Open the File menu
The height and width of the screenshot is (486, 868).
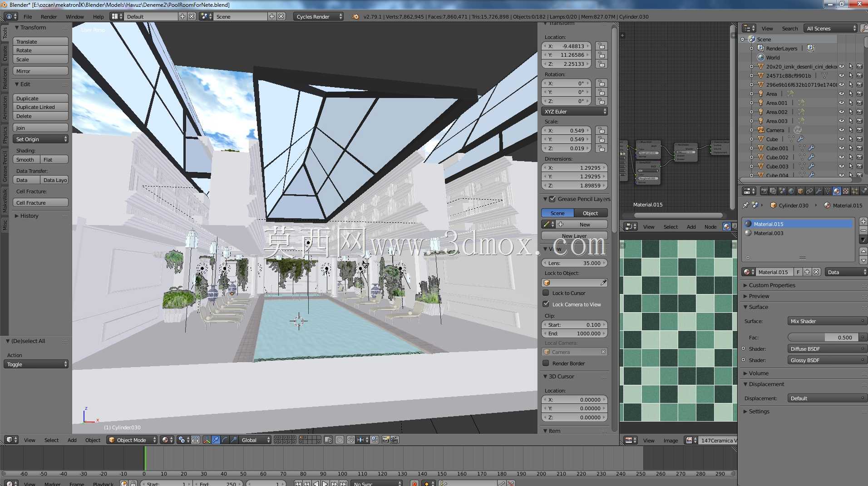pyautogui.click(x=28, y=16)
